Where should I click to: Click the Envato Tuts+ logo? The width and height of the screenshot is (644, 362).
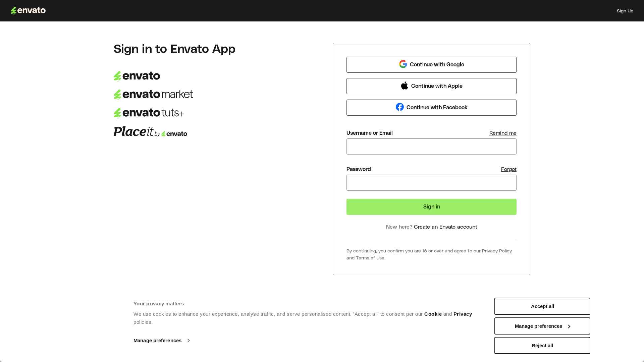click(x=149, y=113)
